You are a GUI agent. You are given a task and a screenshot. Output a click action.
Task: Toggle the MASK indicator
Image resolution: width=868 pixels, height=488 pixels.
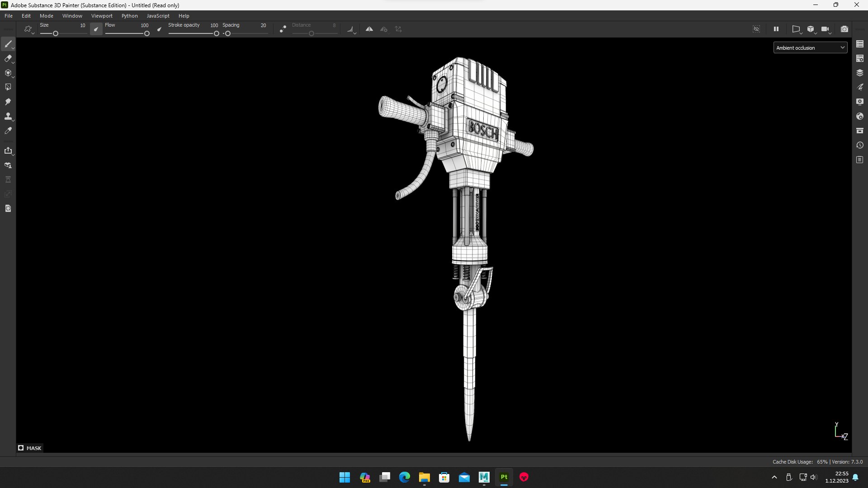30,448
